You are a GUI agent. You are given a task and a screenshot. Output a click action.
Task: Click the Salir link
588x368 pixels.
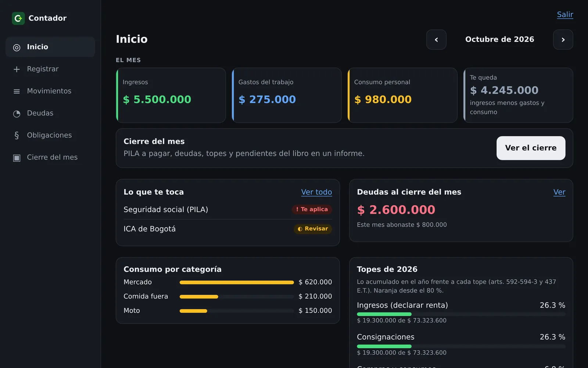click(565, 15)
